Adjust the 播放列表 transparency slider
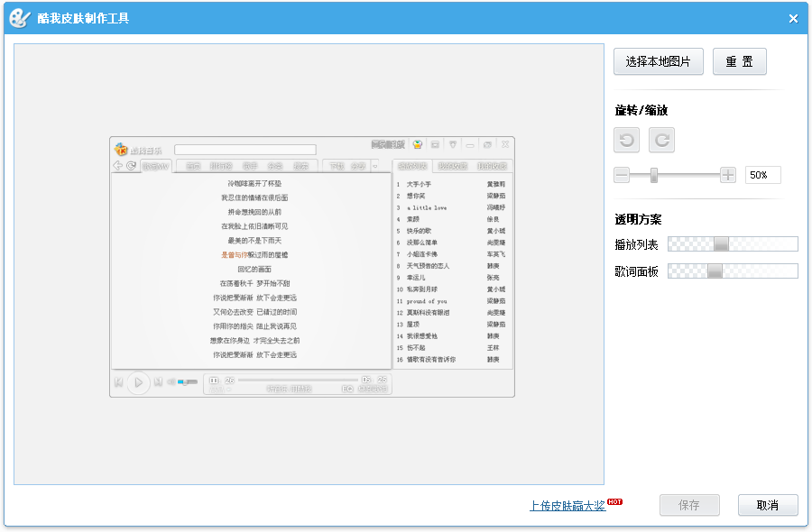812x532 pixels. coord(733,243)
